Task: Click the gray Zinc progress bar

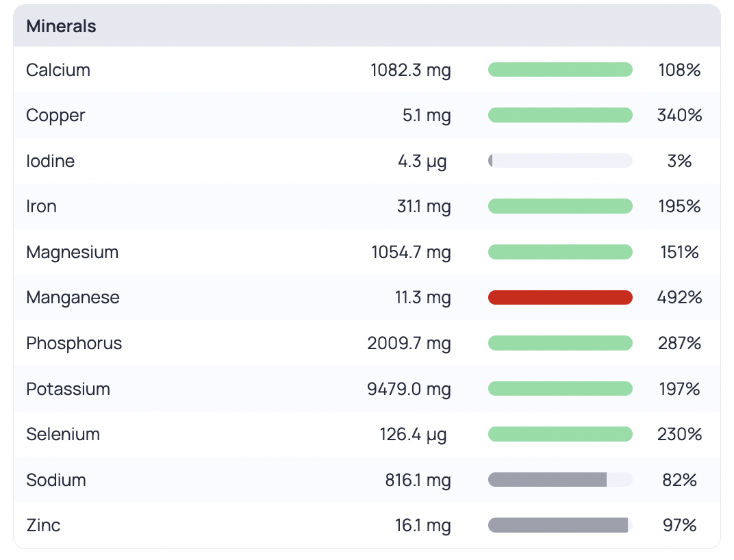Action: tap(560, 525)
